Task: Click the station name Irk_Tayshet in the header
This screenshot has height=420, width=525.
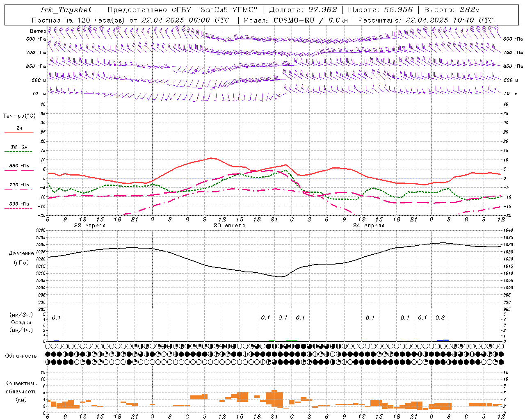Action: tap(66, 10)
